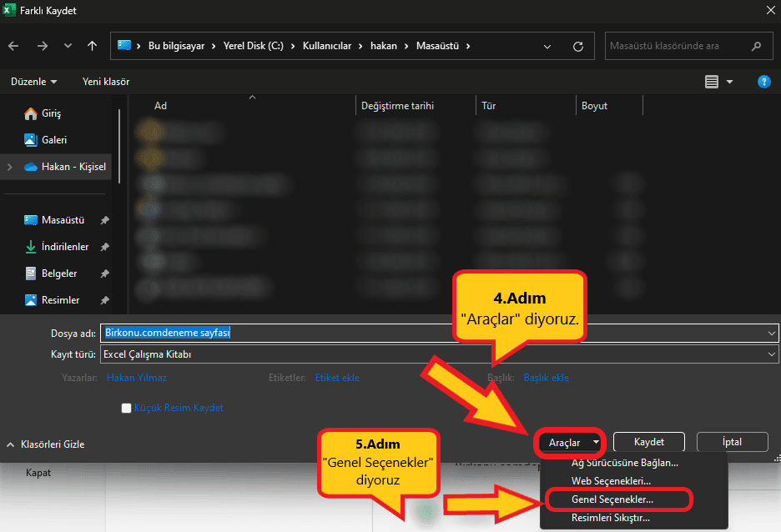
Task: Click the Forward navigation arrow
Action: click(42, 46)
